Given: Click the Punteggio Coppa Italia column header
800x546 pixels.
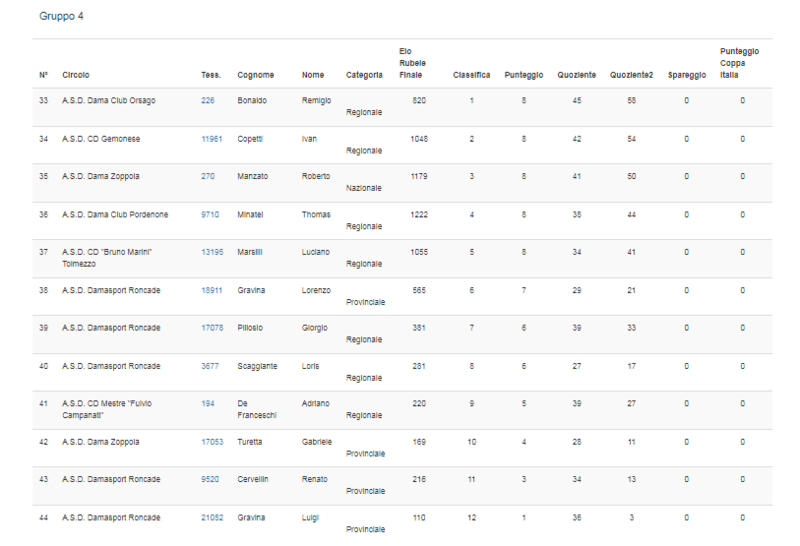Looking at the screenshot, I should 740,63.
